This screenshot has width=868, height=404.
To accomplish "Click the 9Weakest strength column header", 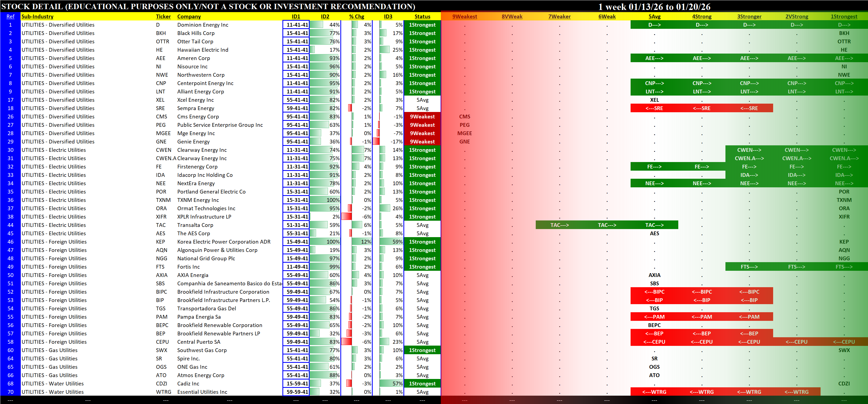I will [x=464, y=16].
